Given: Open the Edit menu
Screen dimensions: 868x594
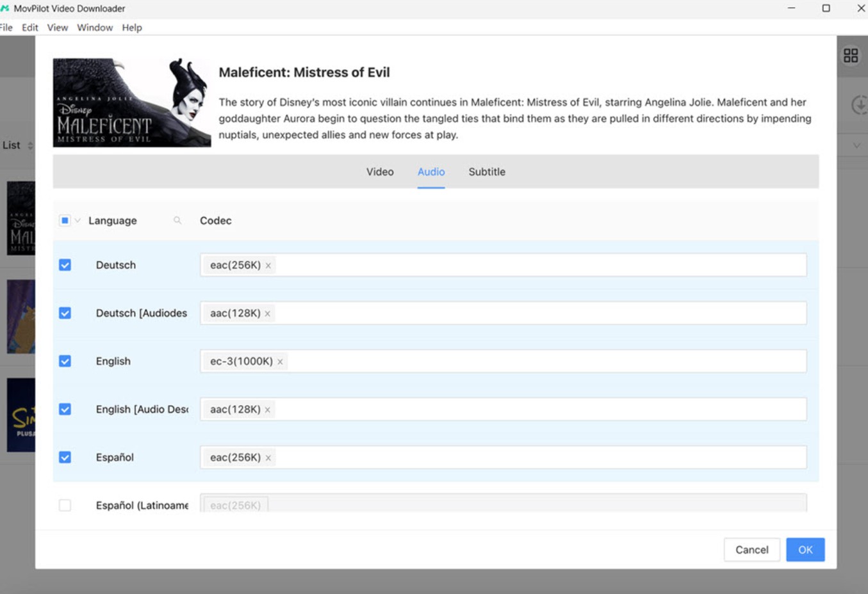Looking at the screenshot, I should (x=30, y=28).
